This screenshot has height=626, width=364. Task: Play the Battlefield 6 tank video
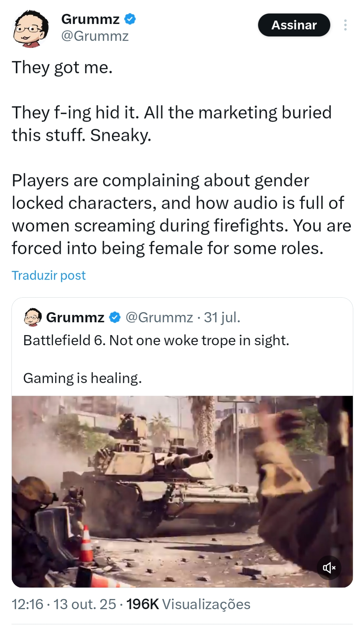click(182, 491)
